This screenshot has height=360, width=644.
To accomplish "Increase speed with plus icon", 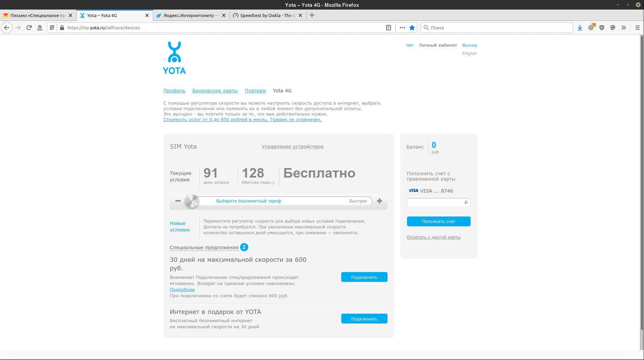I will coord(380,201).
